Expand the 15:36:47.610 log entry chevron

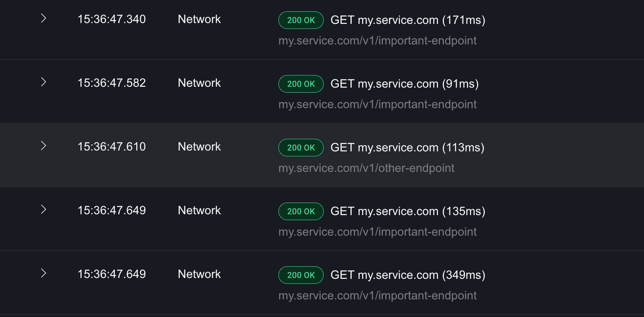43,146
